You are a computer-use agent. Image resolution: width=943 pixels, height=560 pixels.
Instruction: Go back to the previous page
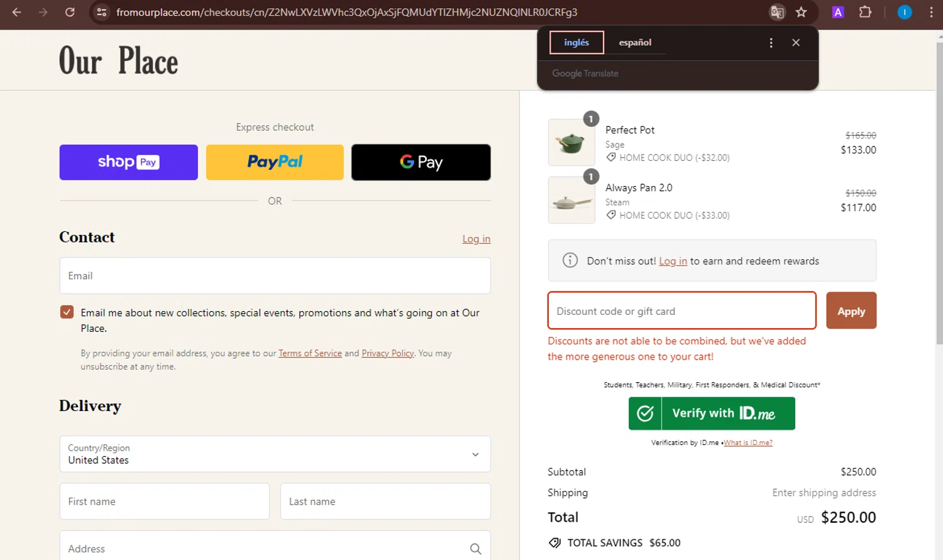pos(17,12)
